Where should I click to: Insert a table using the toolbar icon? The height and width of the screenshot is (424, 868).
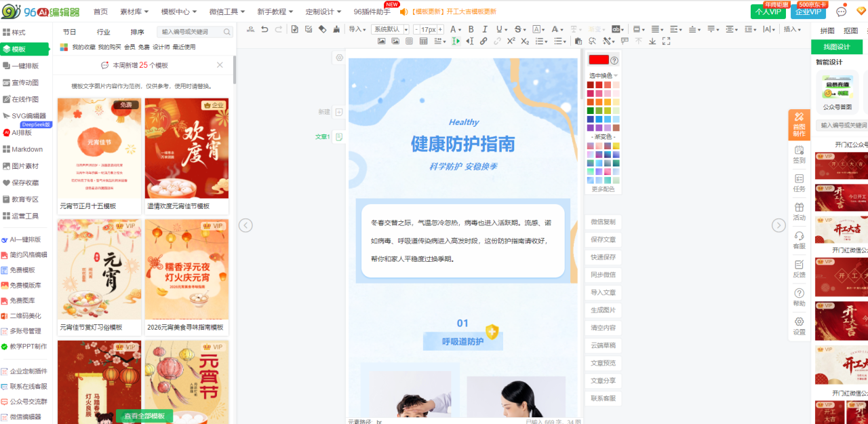(424, 41)
